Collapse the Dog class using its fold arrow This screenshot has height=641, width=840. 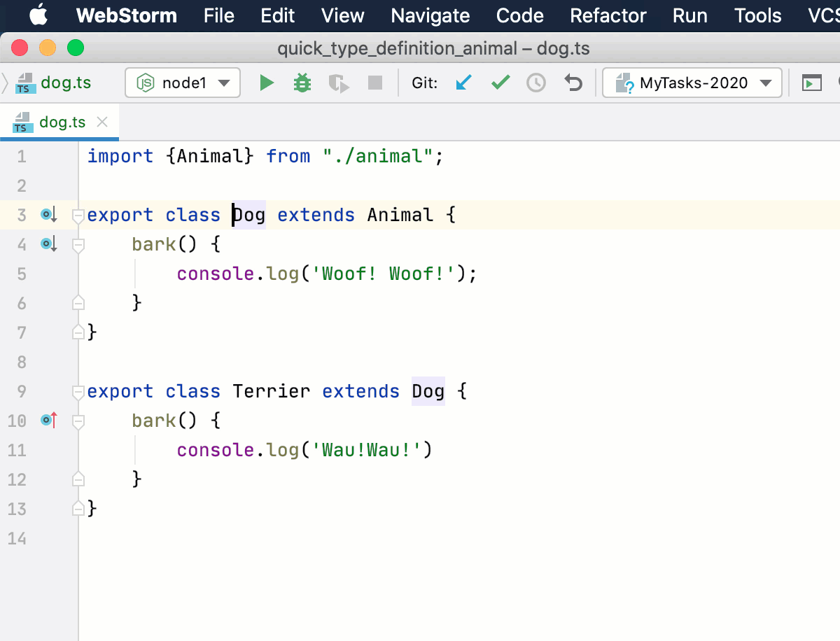(x=78, y=215)
